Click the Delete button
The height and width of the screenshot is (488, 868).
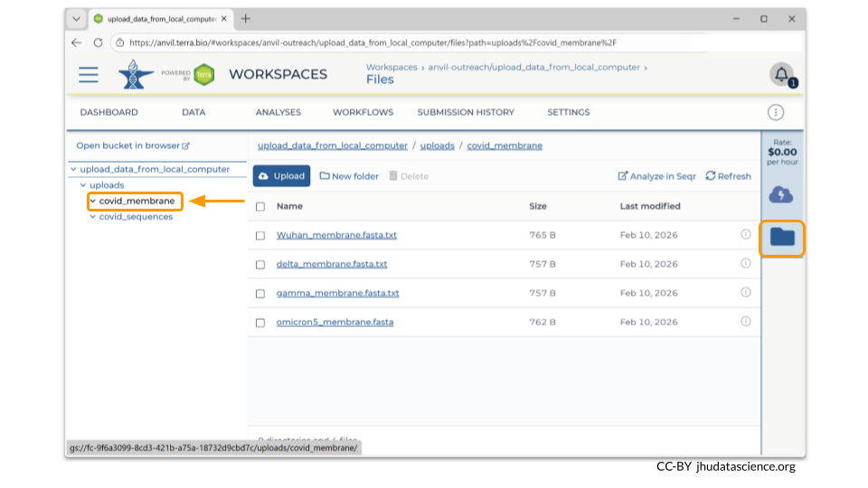click(409, 176)
